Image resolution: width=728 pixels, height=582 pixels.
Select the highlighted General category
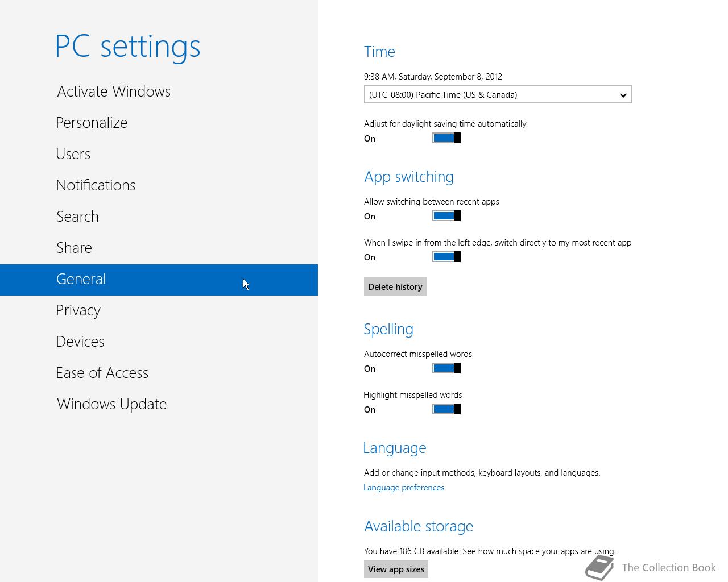coord(159,280)
